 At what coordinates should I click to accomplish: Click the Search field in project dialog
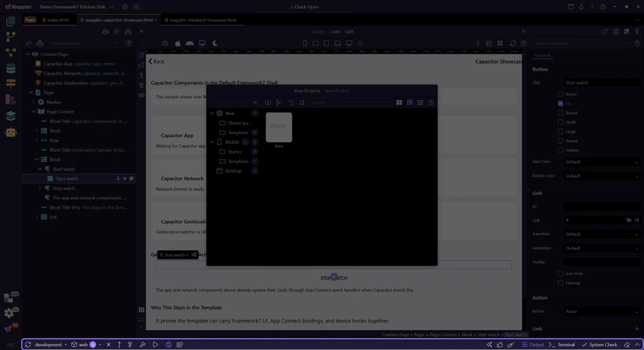click(350, 102)
